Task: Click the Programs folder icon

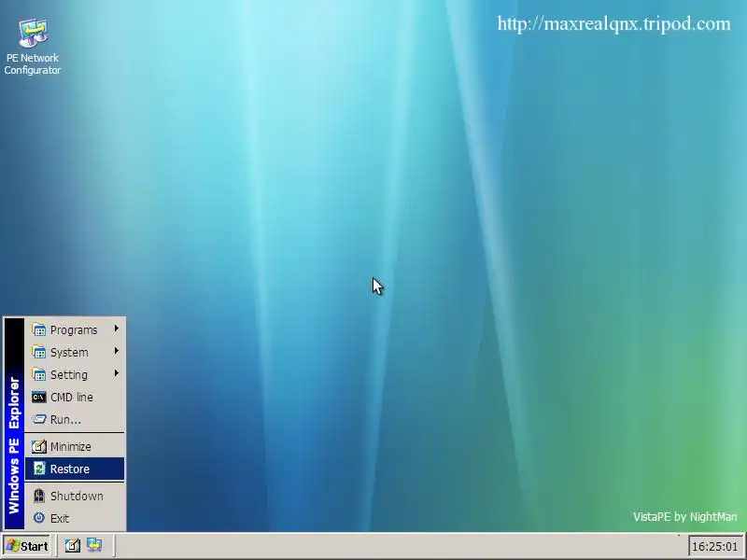Action: (x=39, y=329)
